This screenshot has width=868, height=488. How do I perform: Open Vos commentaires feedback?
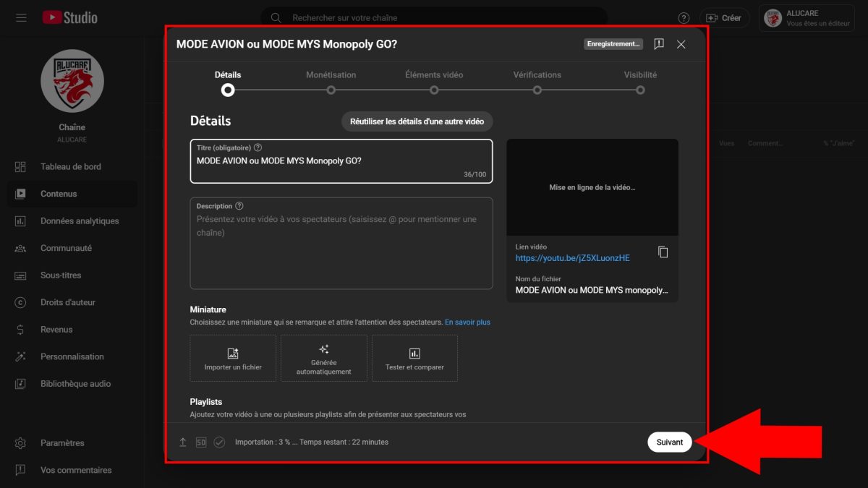(76, 470)
